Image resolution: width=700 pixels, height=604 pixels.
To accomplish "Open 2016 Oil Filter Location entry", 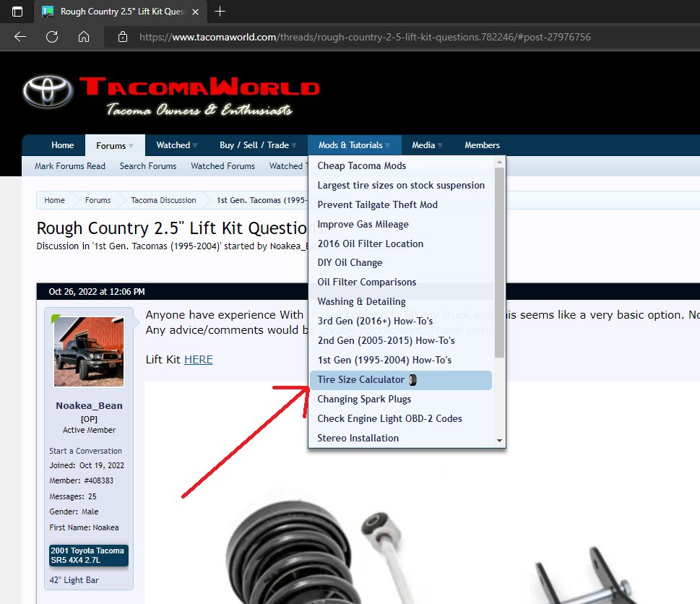I will pyautogui.click(x=401, y=243).
